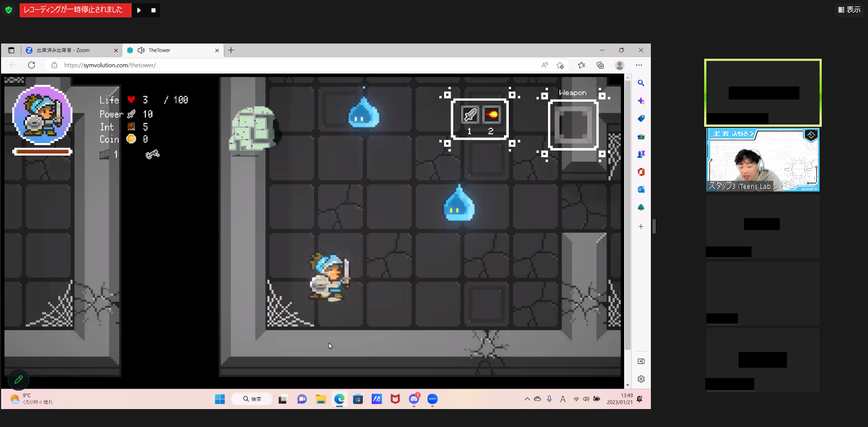Viewport: 868px width, 427px height.
Task: Add this page to favorites
Action: (x=560, y=65)
